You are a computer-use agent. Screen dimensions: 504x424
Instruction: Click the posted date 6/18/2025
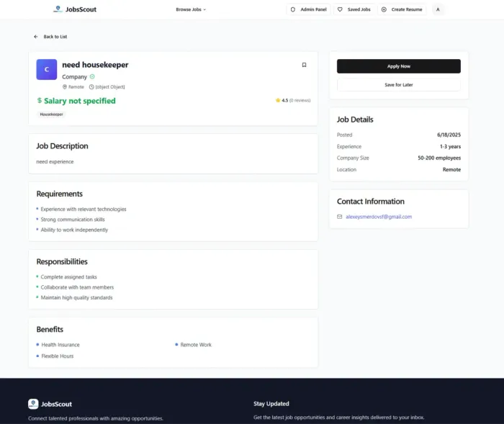point(449,135)
